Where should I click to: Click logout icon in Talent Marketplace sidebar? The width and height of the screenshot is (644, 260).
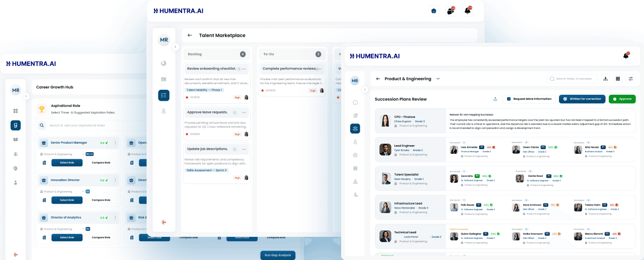pyautogui.click(x=164, y=222)
